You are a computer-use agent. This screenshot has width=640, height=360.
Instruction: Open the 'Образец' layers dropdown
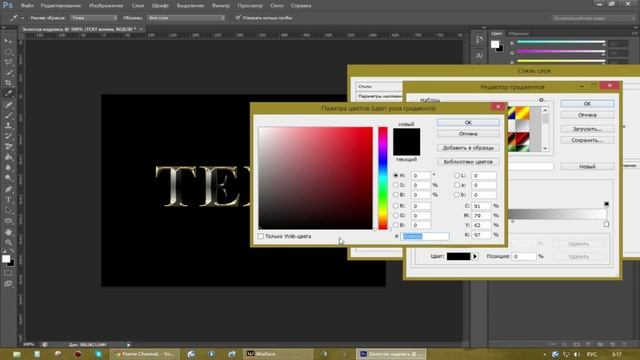pyautogui.click(x=186, y=18)
